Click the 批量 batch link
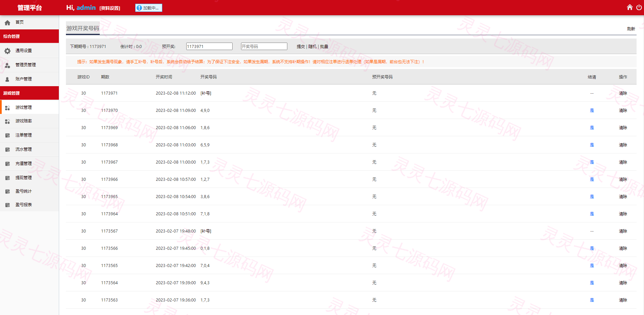The image size is (644, 315). click(x=324, y=47)
